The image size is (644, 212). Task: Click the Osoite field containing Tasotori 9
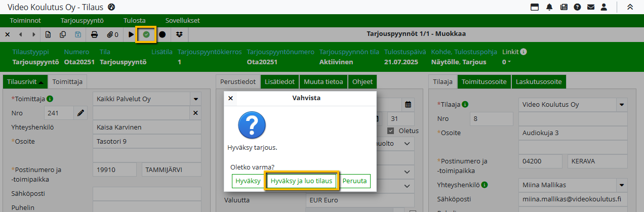[x=147, y=141]
